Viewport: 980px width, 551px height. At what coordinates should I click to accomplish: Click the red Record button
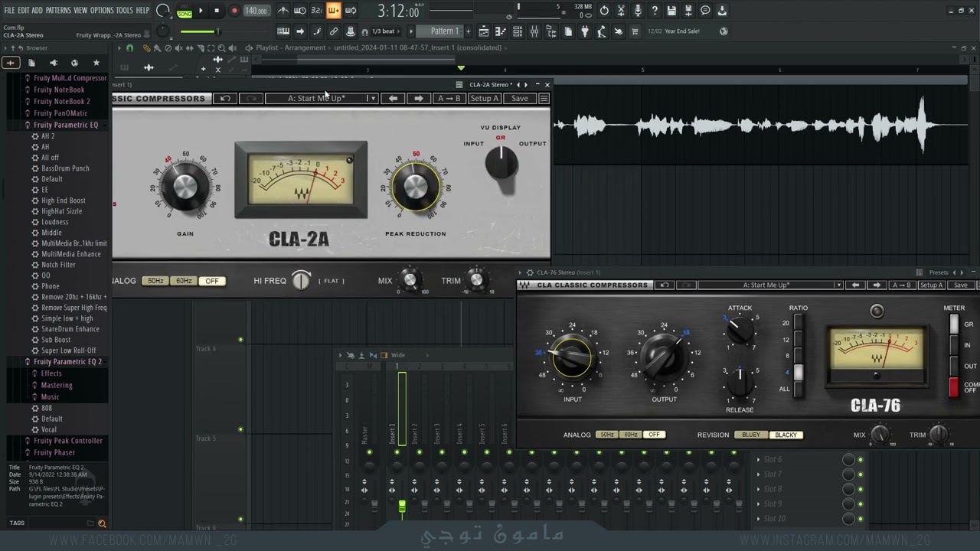(x=234, y=11)
